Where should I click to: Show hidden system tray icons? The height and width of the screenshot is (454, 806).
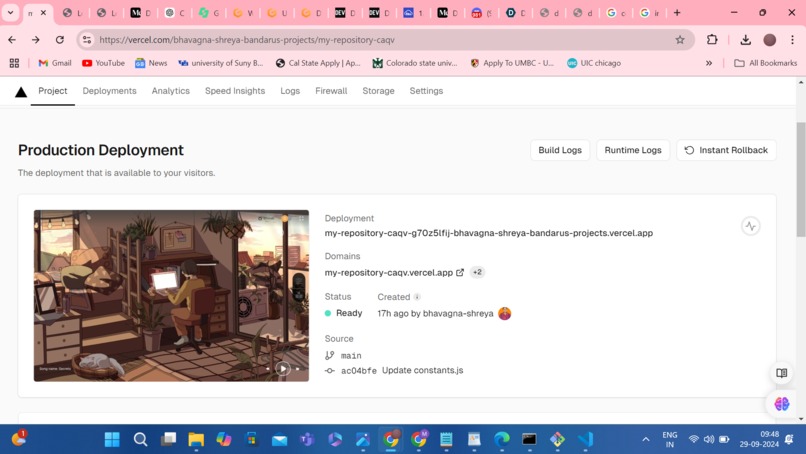(x=646, y=439)
